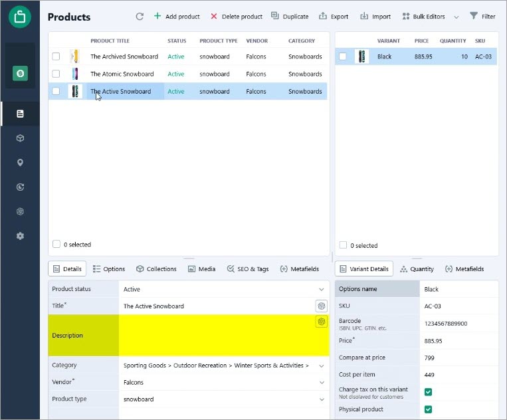Open the AI swirl icon in sidebar
Screen dimensions: 507x420
pos(20,211)
